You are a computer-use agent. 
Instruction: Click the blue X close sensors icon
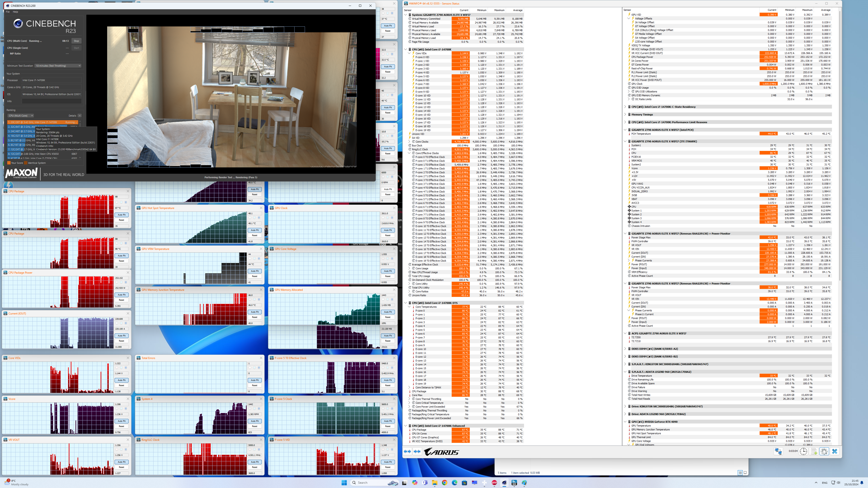835,452
